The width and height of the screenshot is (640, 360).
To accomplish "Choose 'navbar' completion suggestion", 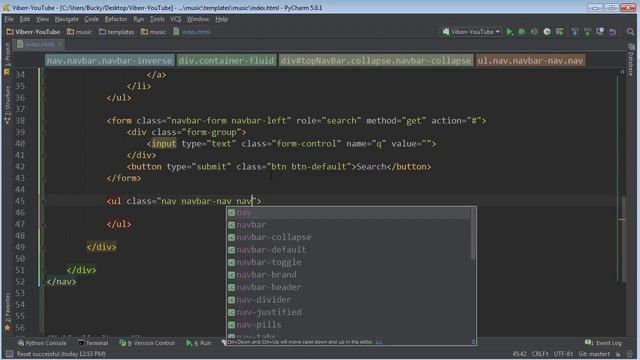I will pyautogui.click(x=349, y=225).
